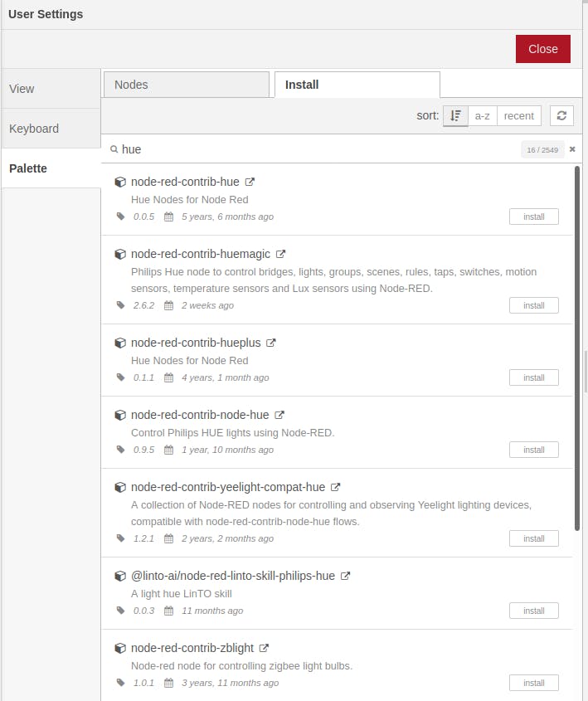The width and height of the screenshot is (588, 701).
Task: Install node-red-contrib-hueplus
Action: [x=534, y=377]
